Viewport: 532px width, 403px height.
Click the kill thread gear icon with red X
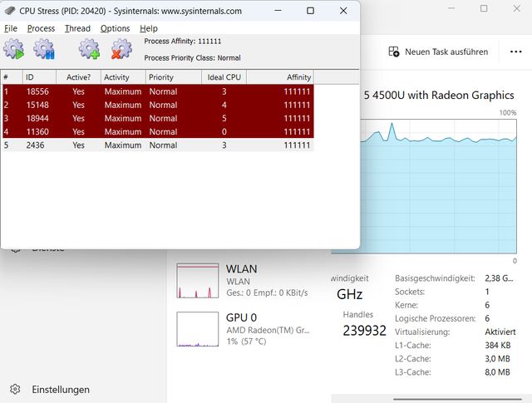coord(121,49)
